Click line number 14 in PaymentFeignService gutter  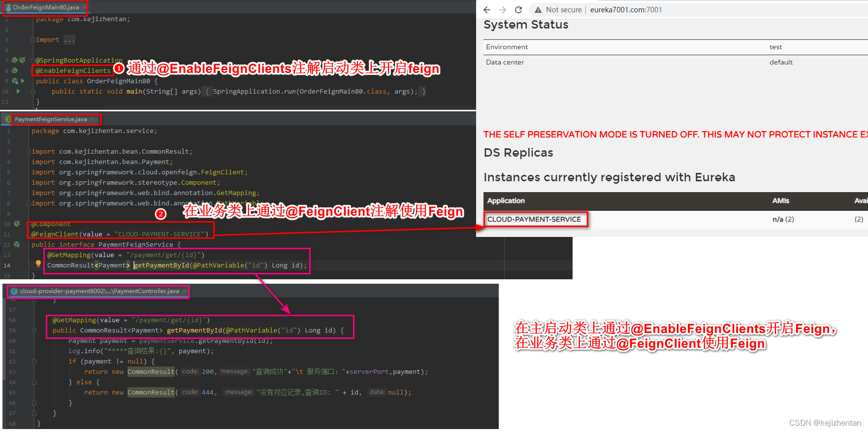(7, 266)
